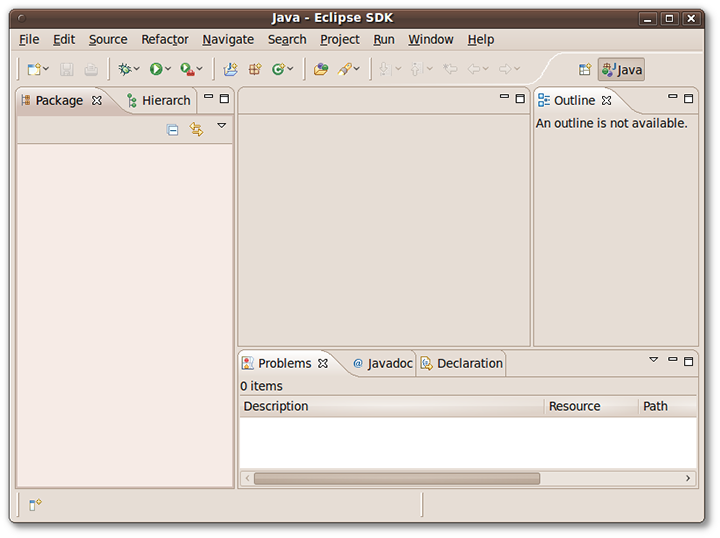Image resolution: width=720 pixels, height=538 pixels.
Task: Minimize the Outline panel
Action: [673, 97]
